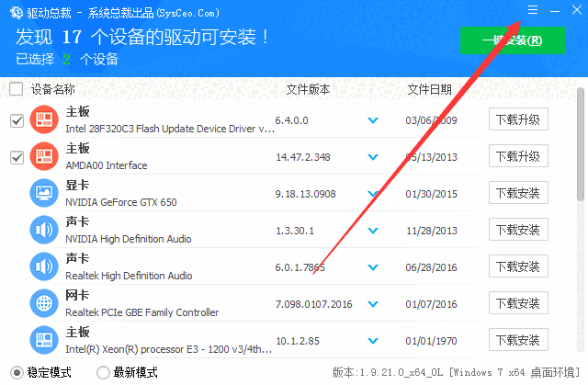Click the display icon for NVIDIA GeForce GTX 650

(44, 193)
